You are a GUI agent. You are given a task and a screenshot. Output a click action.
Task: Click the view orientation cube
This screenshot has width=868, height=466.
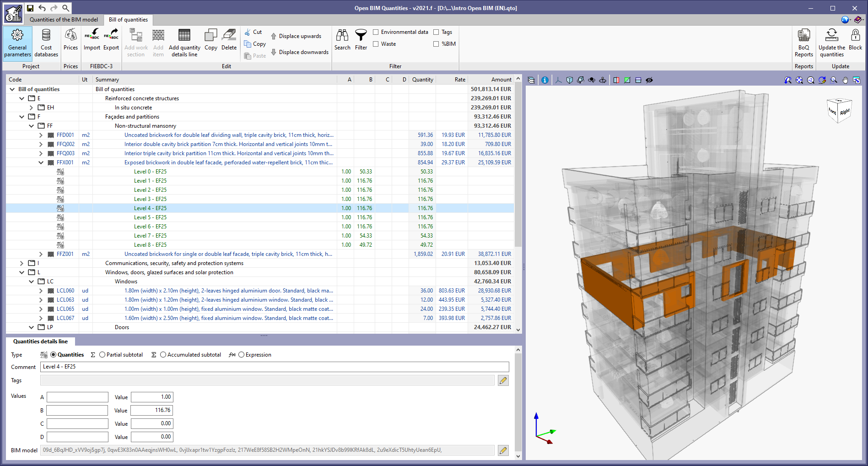[x=839, y=111]
